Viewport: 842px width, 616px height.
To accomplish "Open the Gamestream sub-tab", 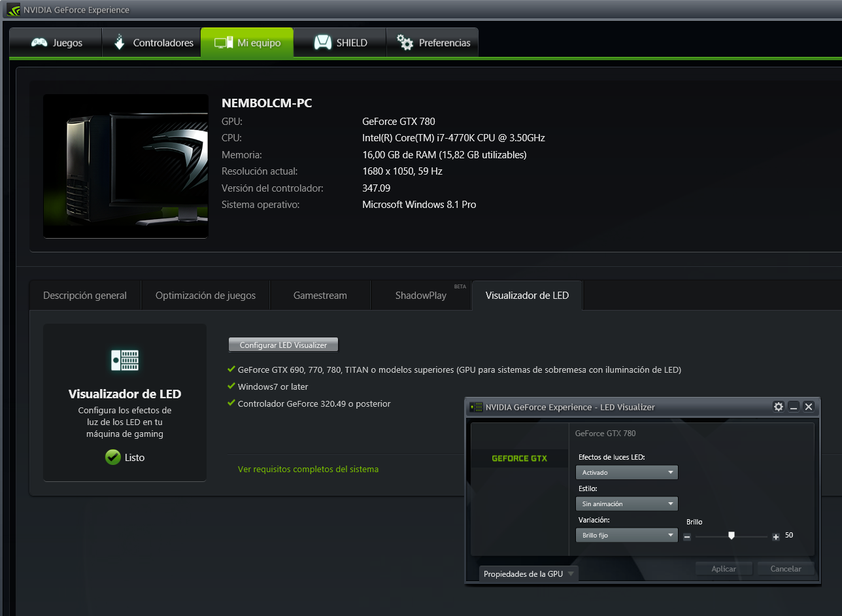I will 320,296.
